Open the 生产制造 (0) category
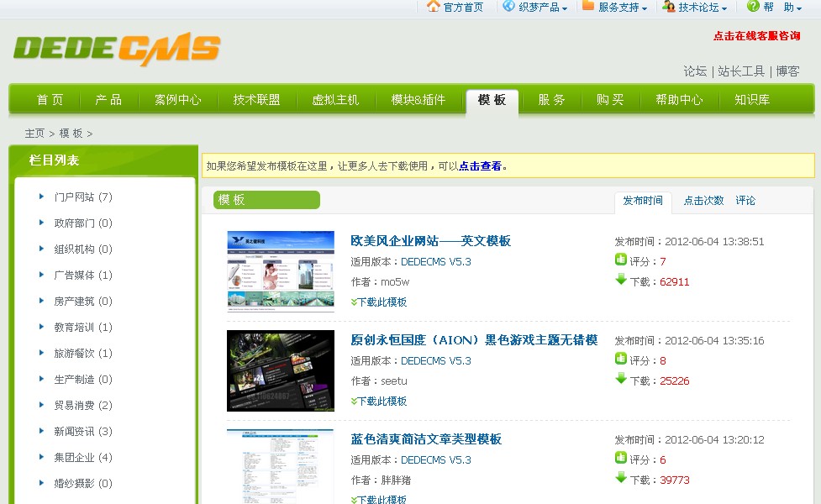The height and width of the screenshot is (504, 821). pyautogui.click(x=82, y=380)
